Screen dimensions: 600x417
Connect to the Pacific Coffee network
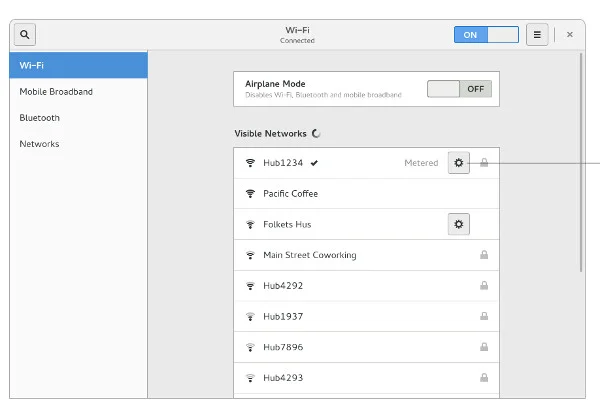click(x=291, y=194)
